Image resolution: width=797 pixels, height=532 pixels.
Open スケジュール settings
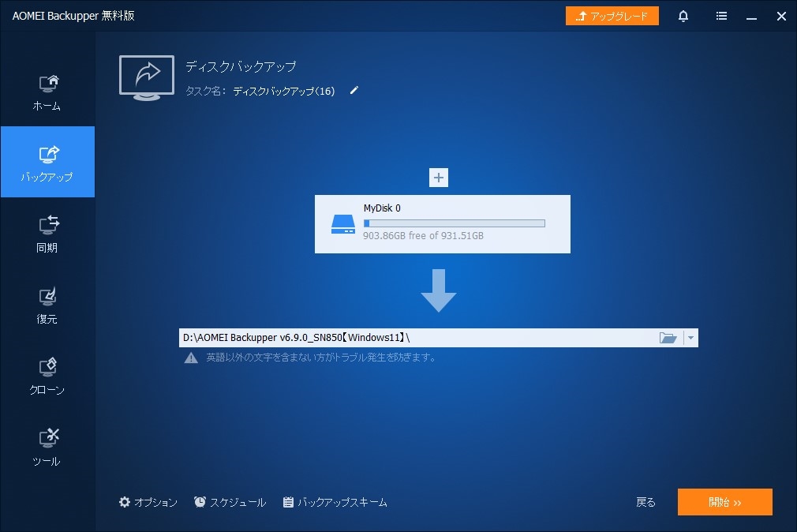point(230,503)
